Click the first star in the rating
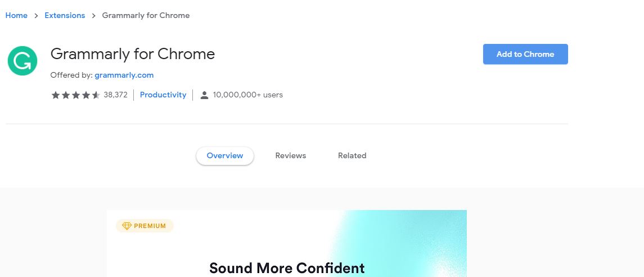This screenshot has height=277, width=644. click(56, 95)
